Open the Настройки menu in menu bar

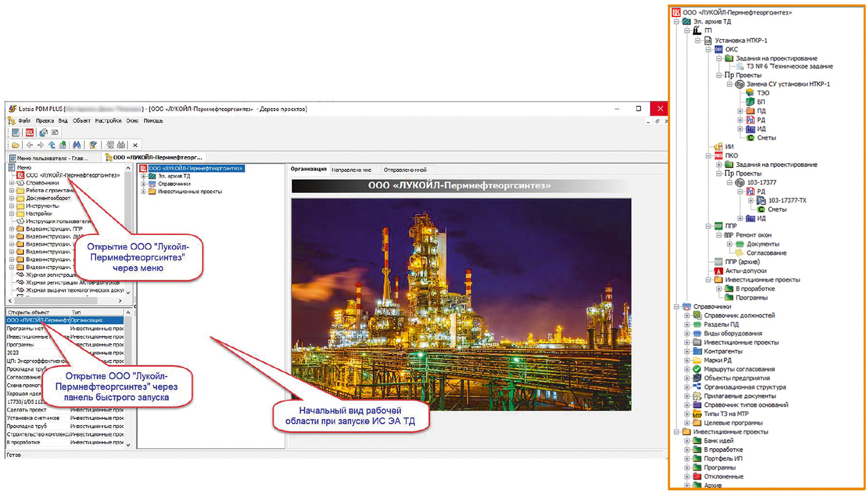pos(109,121)
